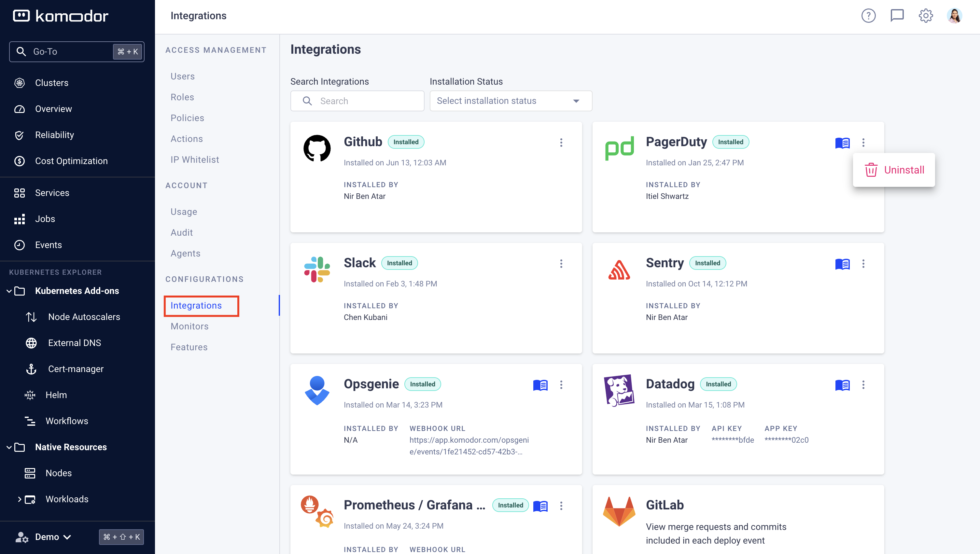Open Services in the sidebar

pyautogui.click(x=52, y=193)
